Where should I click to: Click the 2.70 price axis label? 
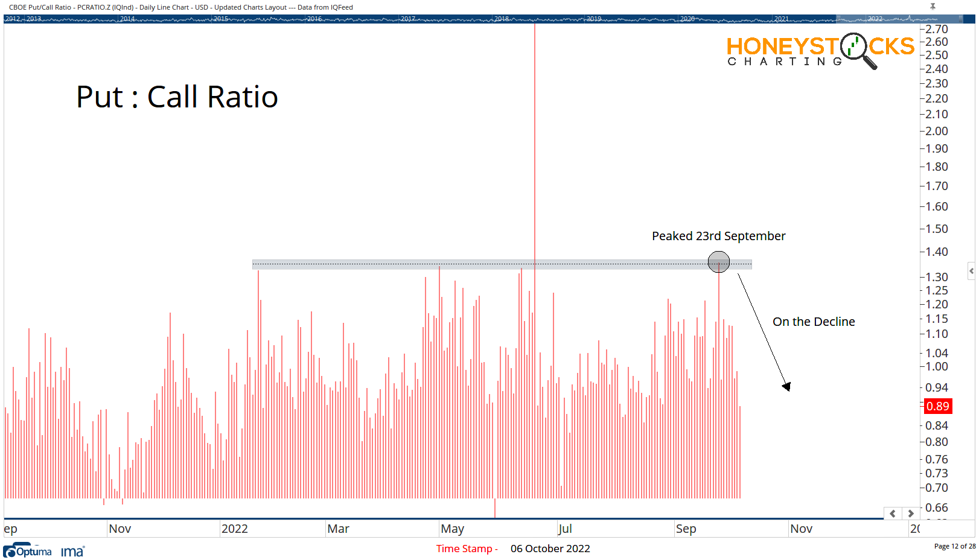coord(937,29)
